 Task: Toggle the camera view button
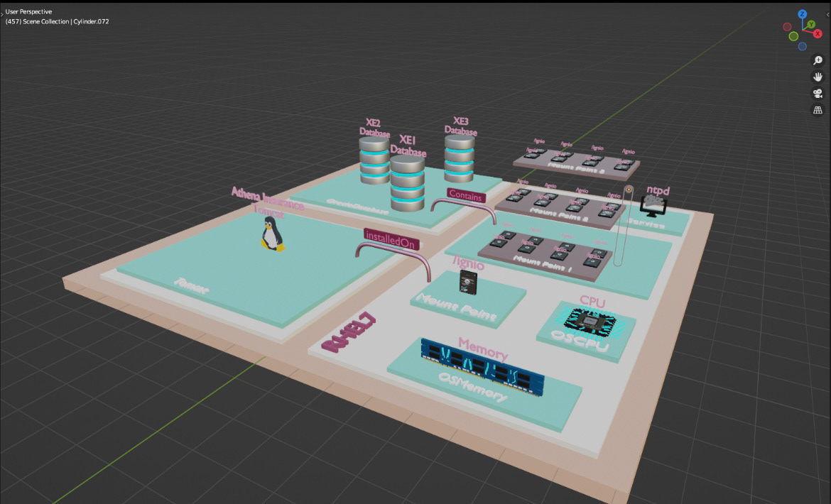tap(818, 94)
